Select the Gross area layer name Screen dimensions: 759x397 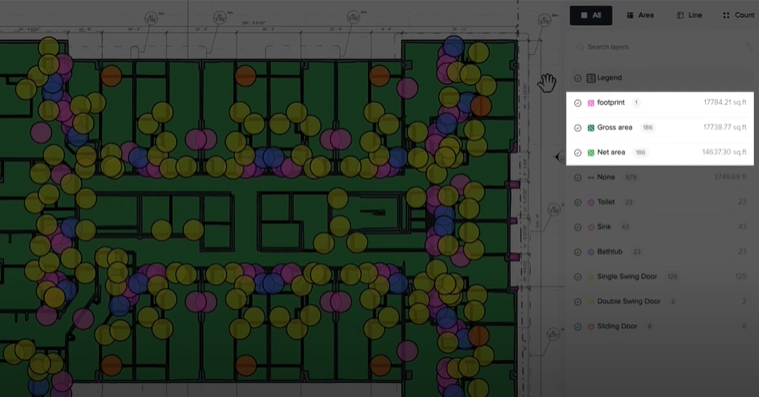click(615, 127)
